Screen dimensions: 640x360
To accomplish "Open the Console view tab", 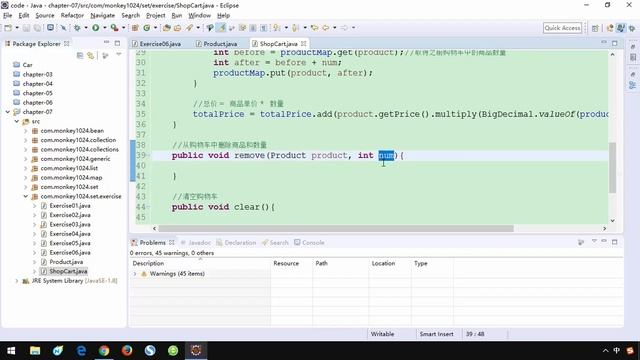I will pyautogui.click(x=309, y=242).
